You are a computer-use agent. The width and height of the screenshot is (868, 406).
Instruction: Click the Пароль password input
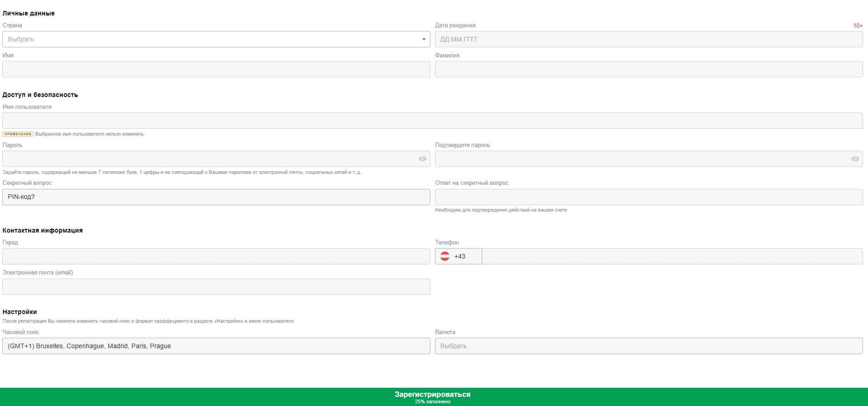click(x=209, y=159)
